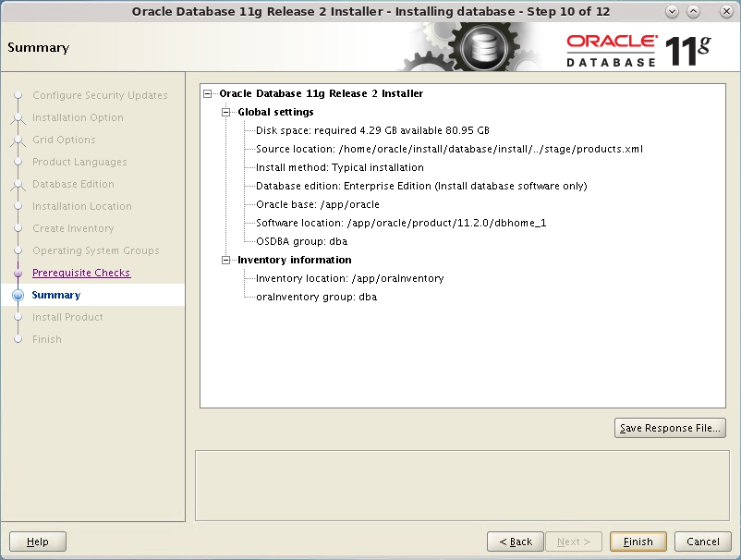The width and height of the screenshot is (741, 560).
Task: Select Product Languages step
Action: pos(79,162)
